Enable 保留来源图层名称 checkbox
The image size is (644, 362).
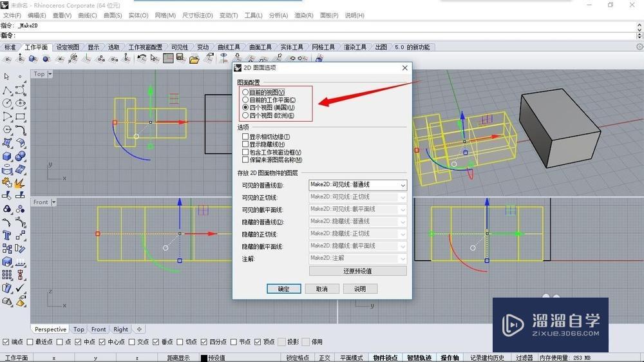245,160
